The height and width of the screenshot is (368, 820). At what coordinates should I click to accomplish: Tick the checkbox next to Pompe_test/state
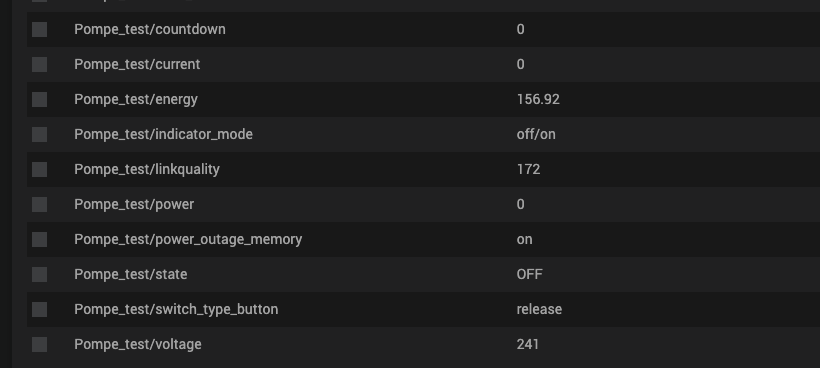pyautogui.click(x=39, y=274)
